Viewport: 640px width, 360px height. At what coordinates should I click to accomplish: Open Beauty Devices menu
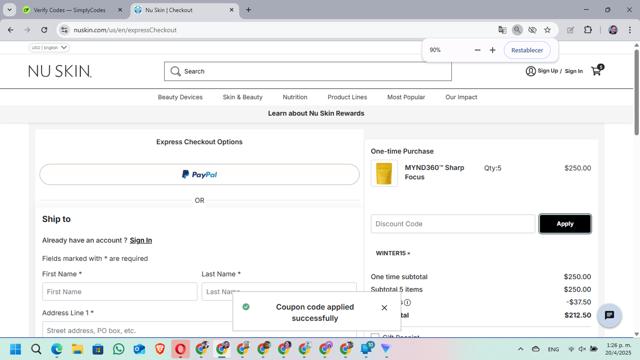coord(180,97)
